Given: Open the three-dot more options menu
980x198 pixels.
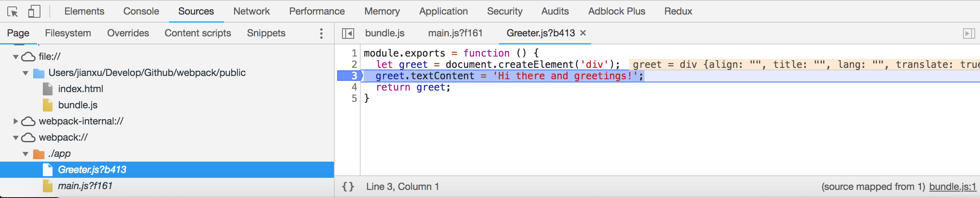Looking at the screenshot, I should (321, 34).
